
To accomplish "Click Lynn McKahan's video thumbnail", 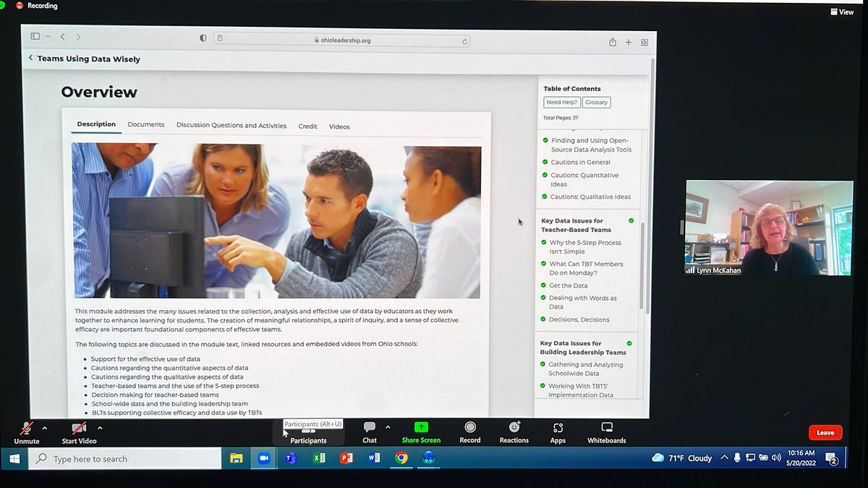I will (770, 228).
